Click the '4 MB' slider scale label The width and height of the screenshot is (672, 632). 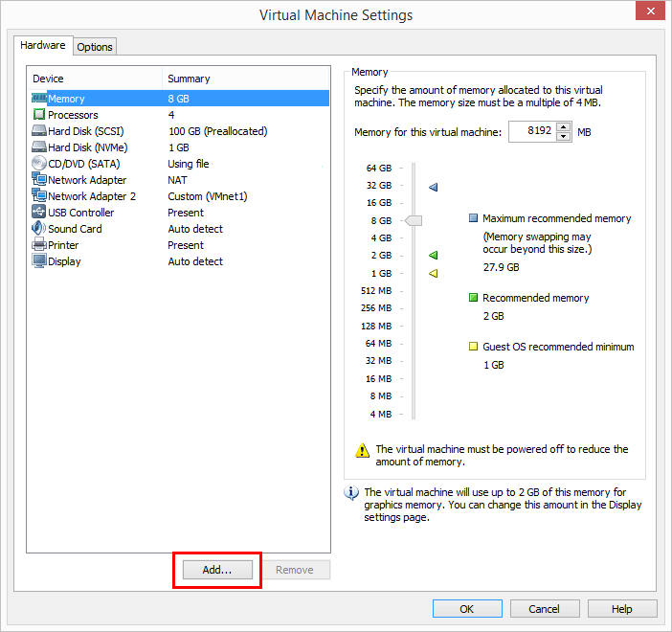[381, 415]
